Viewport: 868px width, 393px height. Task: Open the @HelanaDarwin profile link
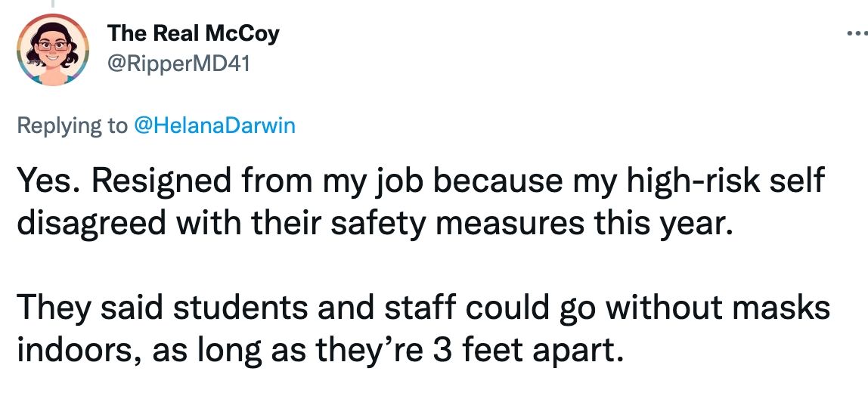pyautogui.click(x=214, y=125)
